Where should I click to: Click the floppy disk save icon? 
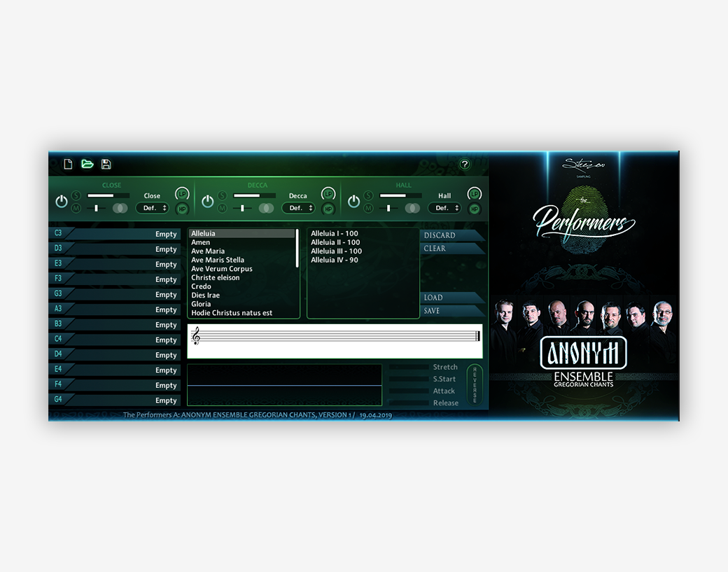106,164
